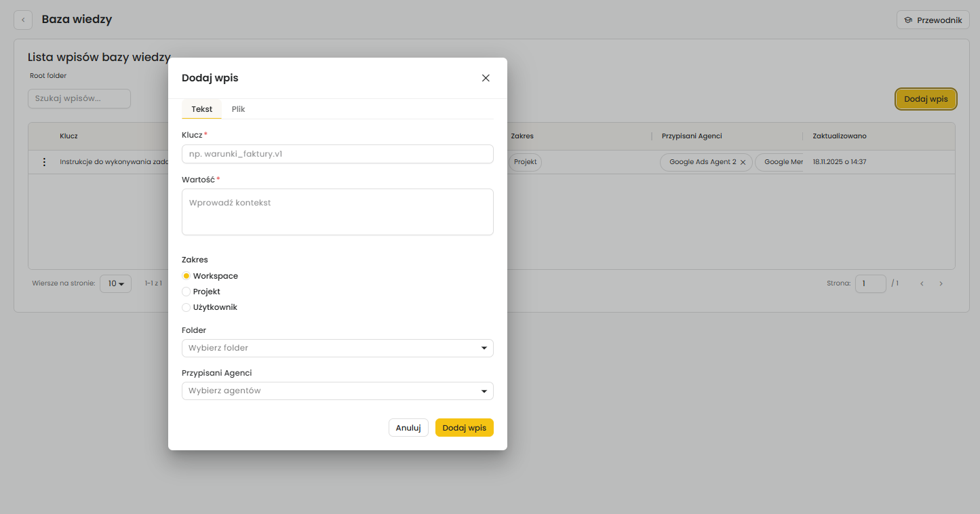Viewport: 980px width, 514px height.
Task: Change rows per page dropdown
Action: pyautogui.click(x=115, y=283)
